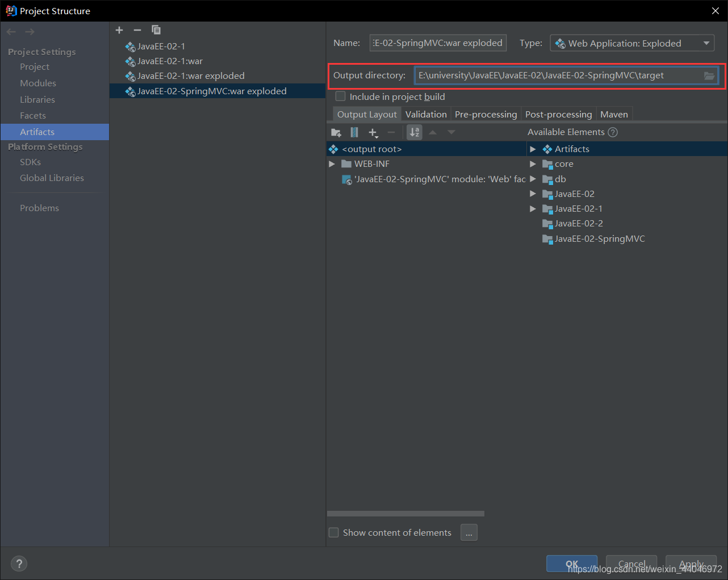Expand the JavaEE-02-1 module node

click(x=533, y=209)
